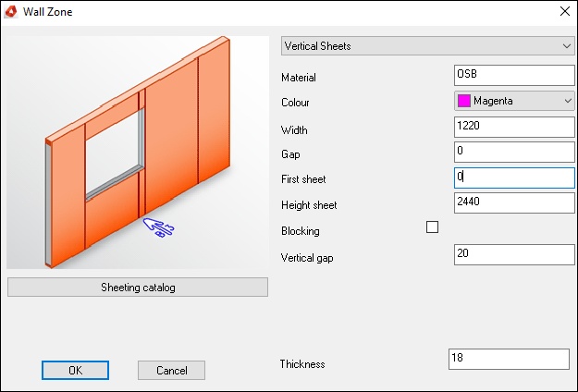578x392 pixels.
Task: Click the Wall Zone app icon in title bar
Action: pos(11,11)
